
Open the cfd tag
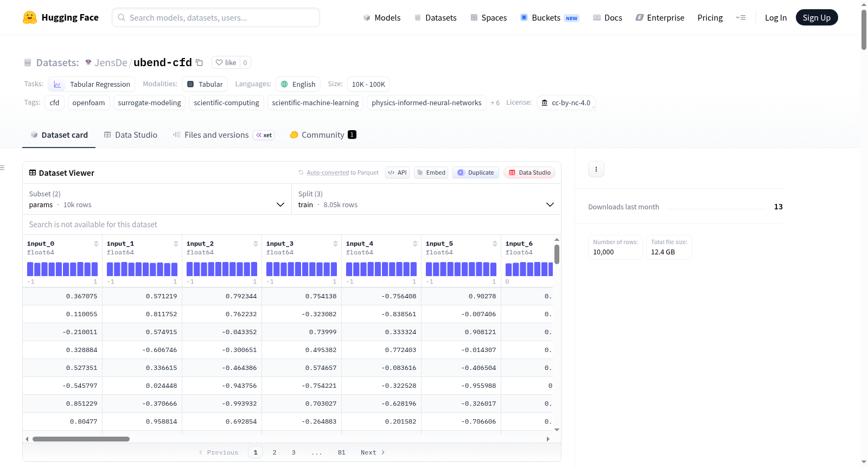click(x=55, y=103)
